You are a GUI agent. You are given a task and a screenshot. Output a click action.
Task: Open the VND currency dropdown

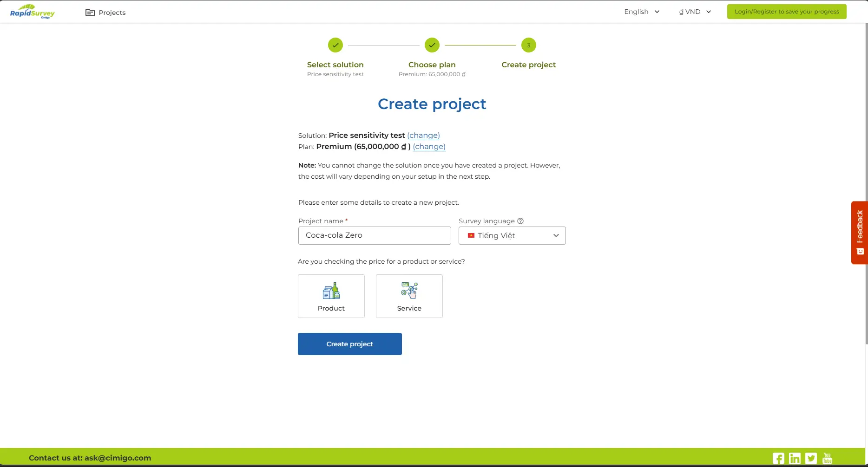(x=695, y=12)
